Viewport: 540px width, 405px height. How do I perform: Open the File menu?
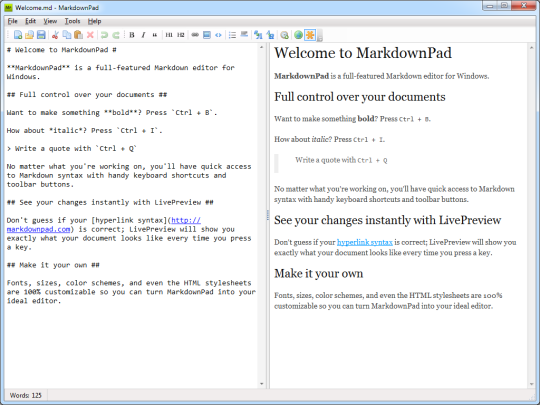tap(12, 21)
